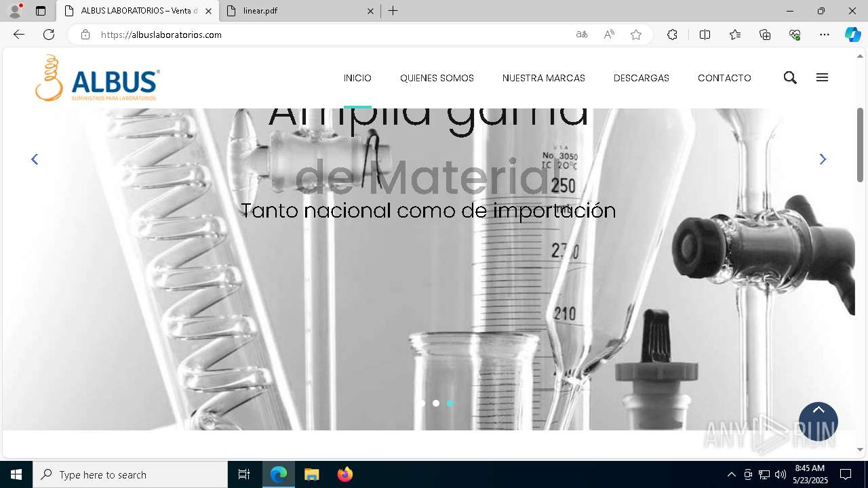Open the Windows Start menu

click(x=16, y=474)
